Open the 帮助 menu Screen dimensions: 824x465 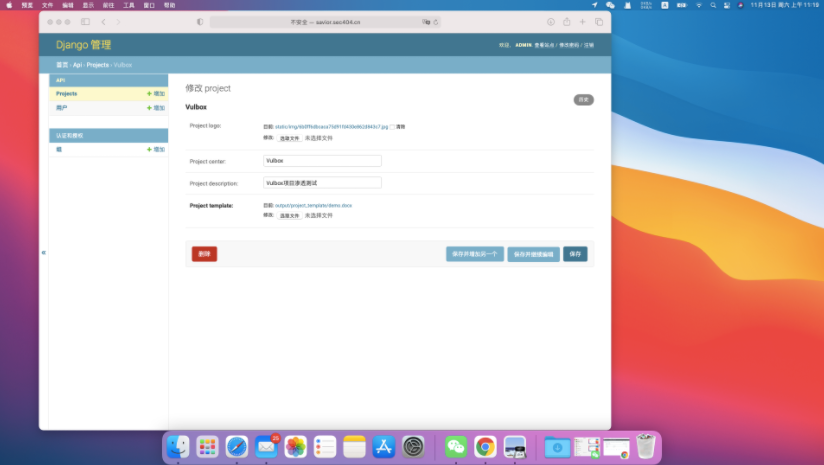pos(169,5)
